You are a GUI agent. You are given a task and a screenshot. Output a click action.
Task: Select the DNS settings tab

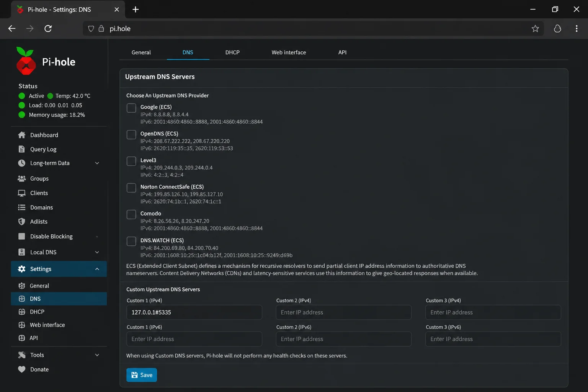(x=188, y=52)
